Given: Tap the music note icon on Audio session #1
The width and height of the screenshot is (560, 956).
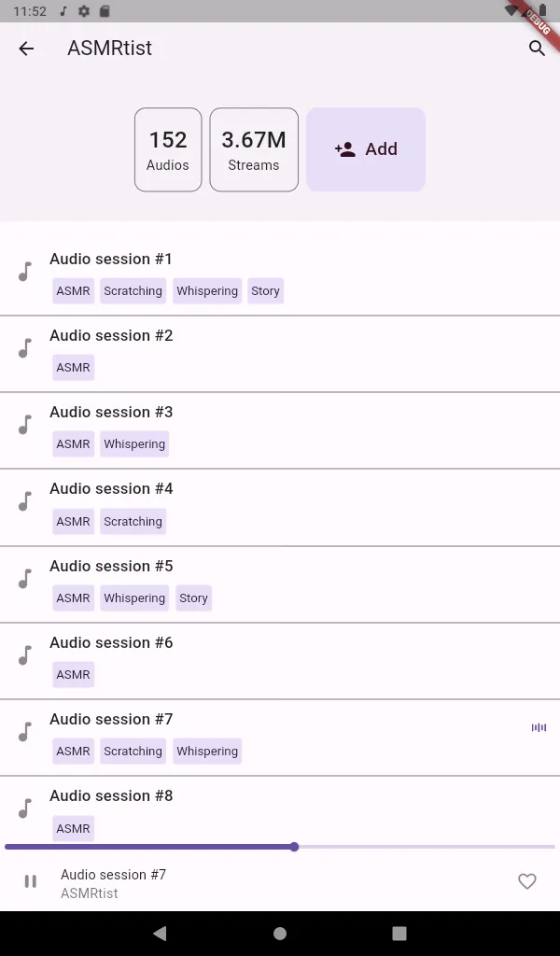Looking at the screenshot, I should click(x=24, y=272).
